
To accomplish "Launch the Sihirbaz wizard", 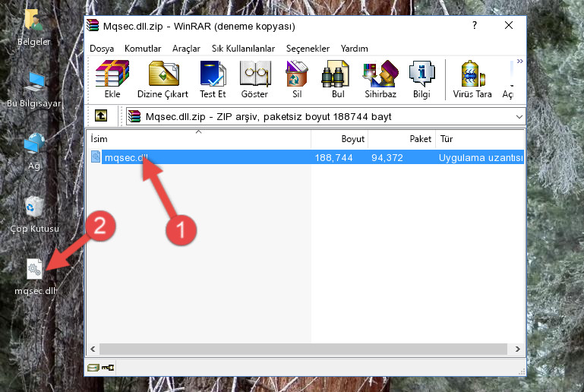I will click(380, 79).
